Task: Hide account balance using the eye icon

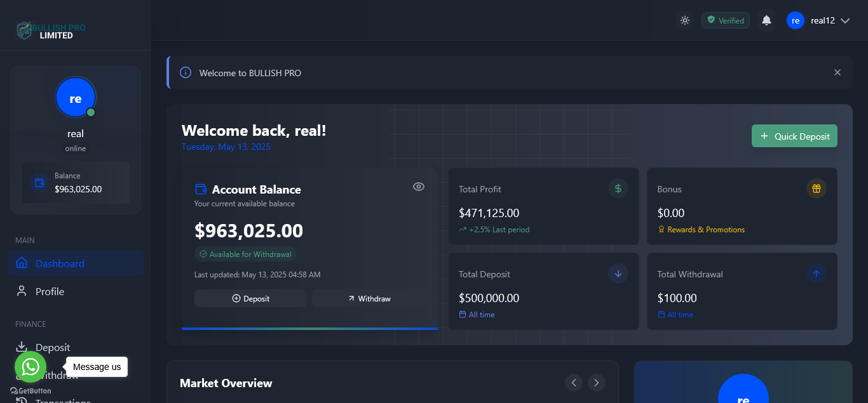Action: click(418, 186)
